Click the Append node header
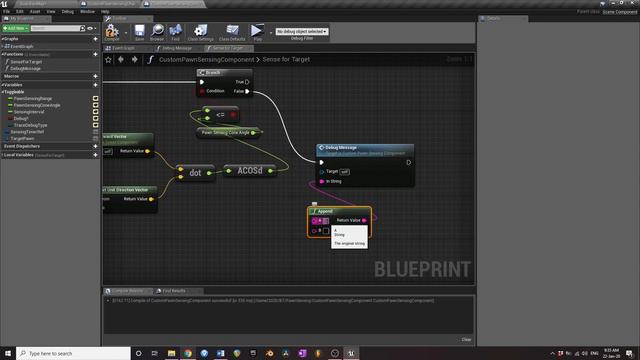This screenshot has height=360, width=640. (339, 211)
